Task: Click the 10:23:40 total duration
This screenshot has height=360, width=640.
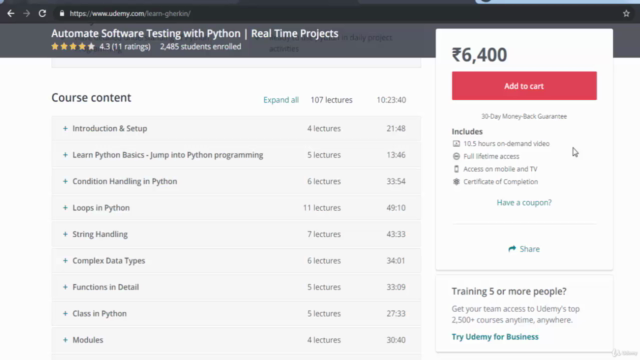Action: tap(391, 100)
